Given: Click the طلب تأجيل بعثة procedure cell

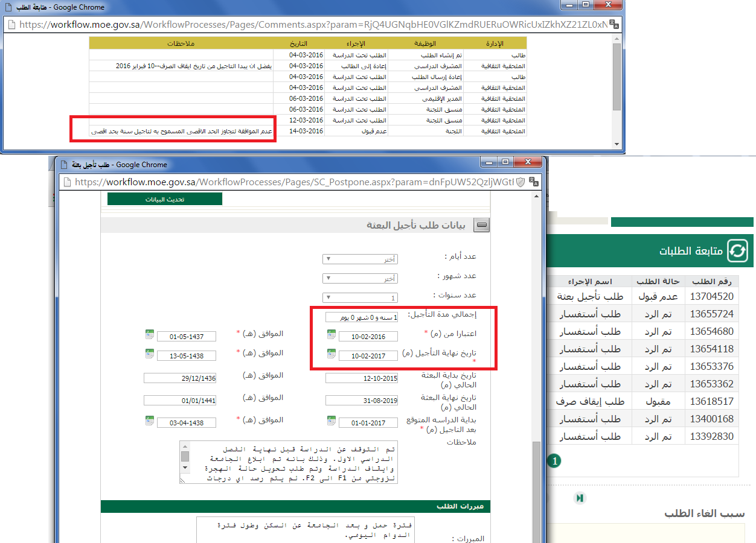Looking at the screenshot, I should point(591,296).
